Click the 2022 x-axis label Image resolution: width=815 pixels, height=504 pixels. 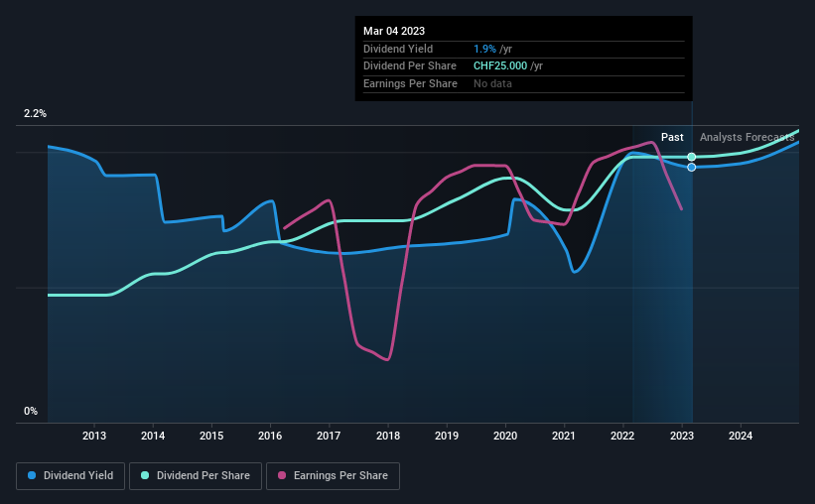pos(622,436)
